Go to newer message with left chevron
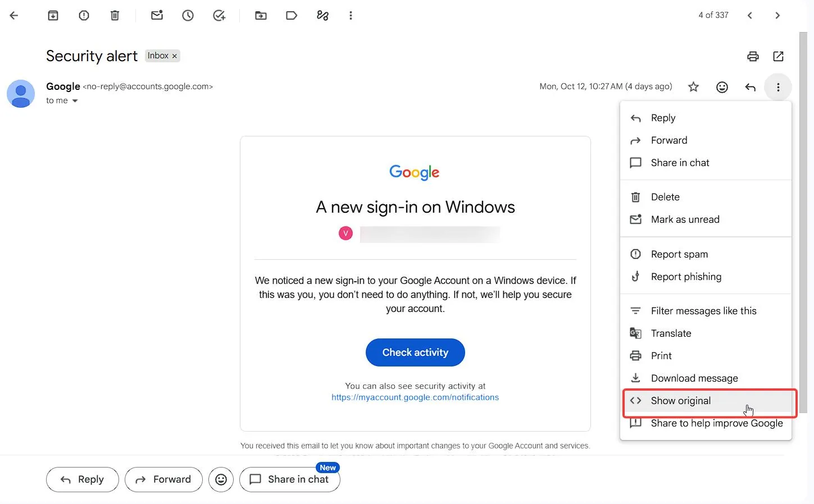 [749, 16]
